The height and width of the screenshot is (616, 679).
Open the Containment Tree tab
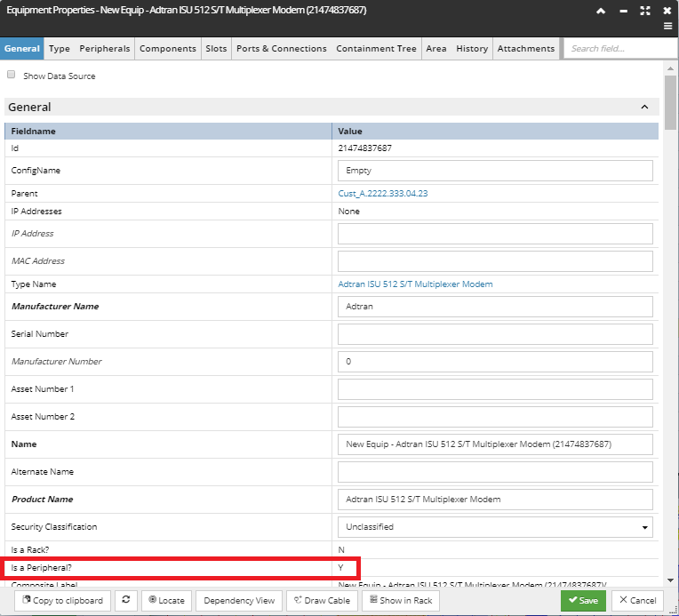pyautogui.click(x=376, y=49)
